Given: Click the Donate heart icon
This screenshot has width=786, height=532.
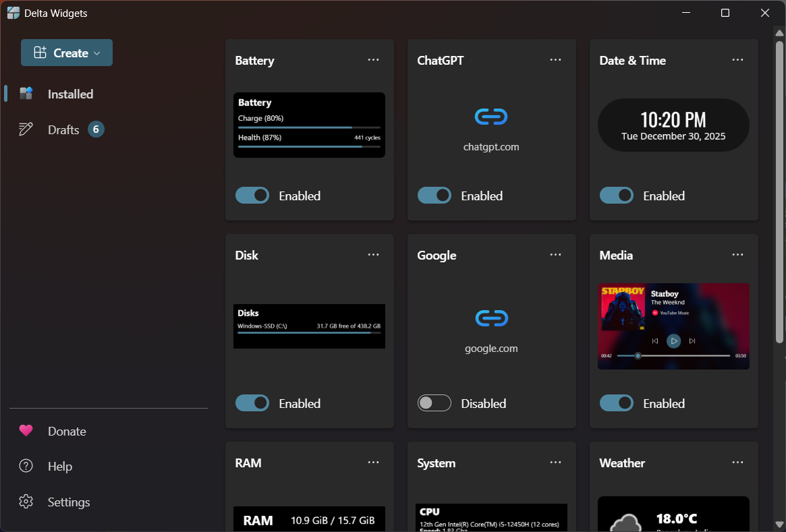Looking at the screenshot, I should [x=26, y=431].
